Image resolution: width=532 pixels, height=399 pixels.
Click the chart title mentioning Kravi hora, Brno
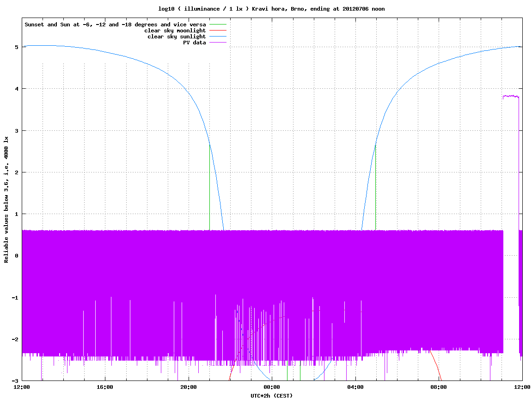point(271,9)
